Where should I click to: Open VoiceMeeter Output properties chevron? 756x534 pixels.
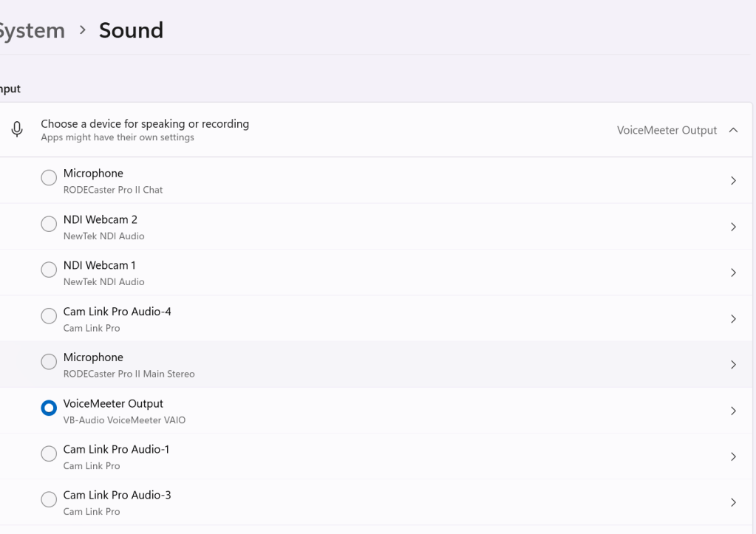pos(733,411)
